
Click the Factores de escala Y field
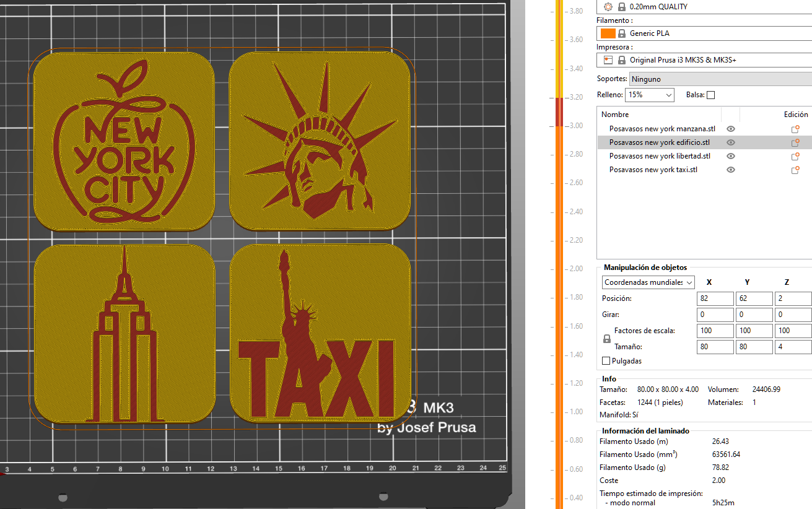coord(754,331)
